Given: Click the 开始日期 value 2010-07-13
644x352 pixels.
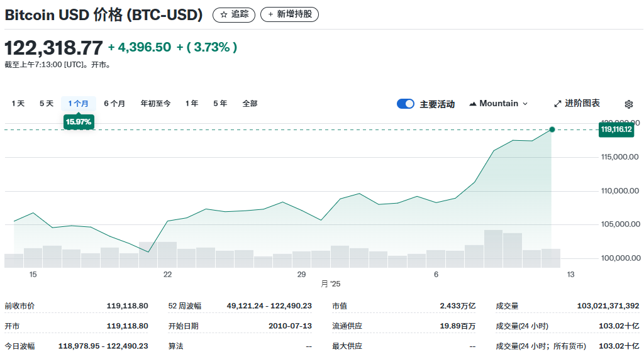Looking at the screenshot, I should click(x=290, y=326).
